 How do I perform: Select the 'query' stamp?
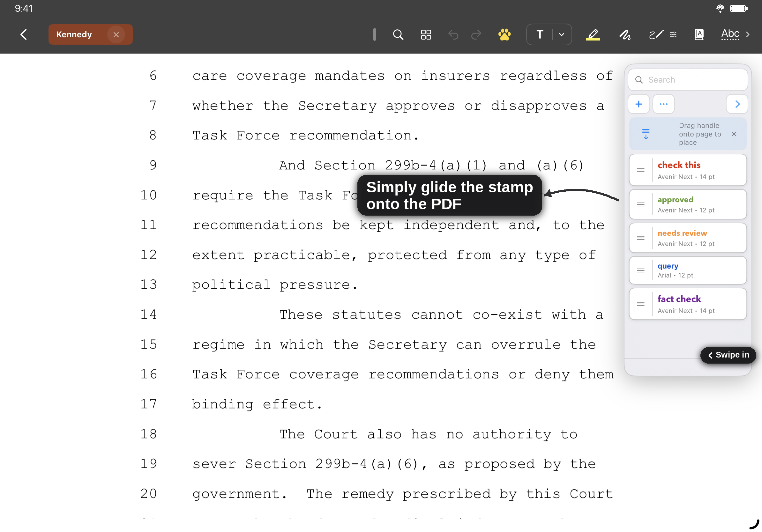point(688,270)
